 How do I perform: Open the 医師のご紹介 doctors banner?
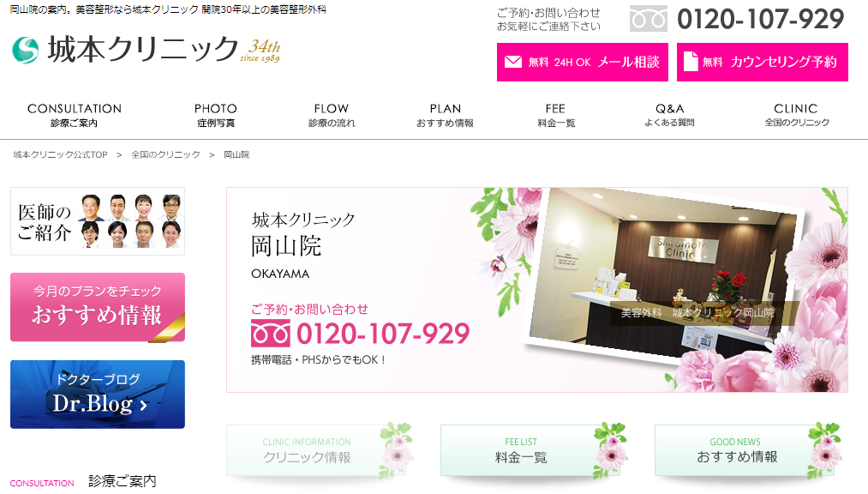(x=98, y=221)
